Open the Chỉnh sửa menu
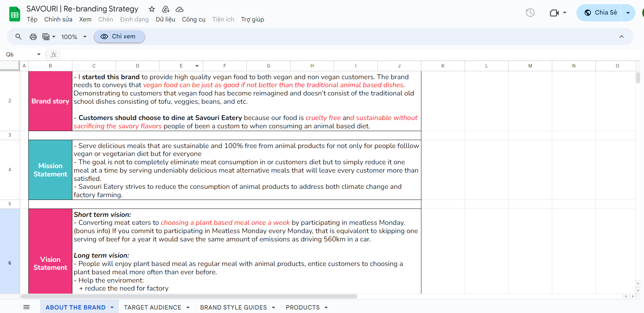The height and width of the screenshot is (313, 644). click(x=58, y=19)
